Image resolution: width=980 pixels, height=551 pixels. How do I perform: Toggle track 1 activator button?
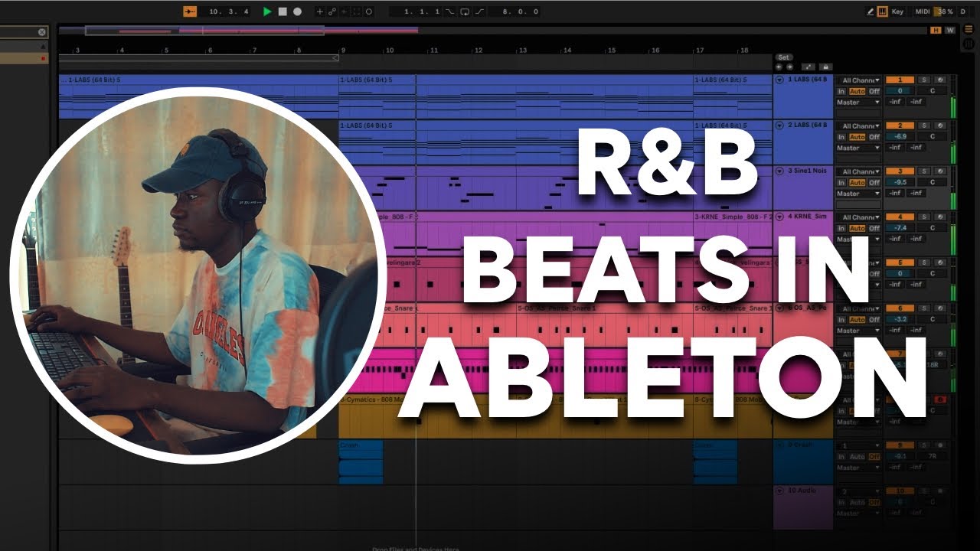[x=900, y=80]
